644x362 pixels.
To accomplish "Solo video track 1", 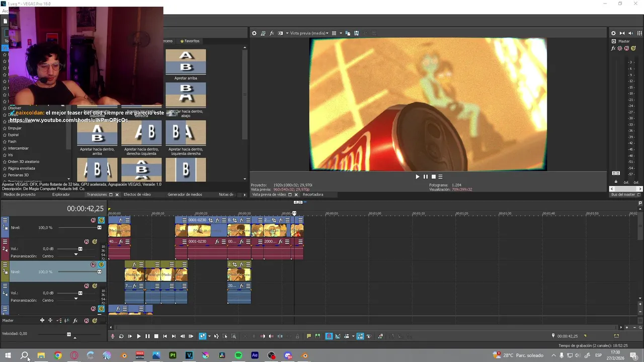I will [101, 220].
